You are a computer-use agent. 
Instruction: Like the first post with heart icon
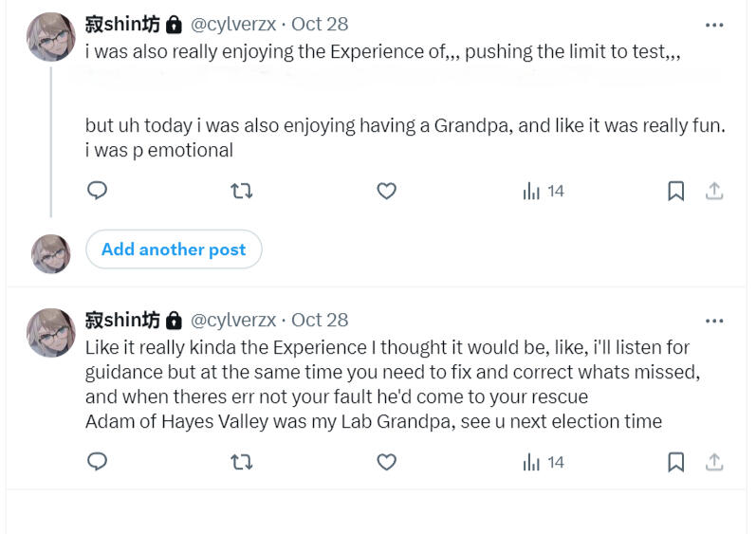(386, 191)
